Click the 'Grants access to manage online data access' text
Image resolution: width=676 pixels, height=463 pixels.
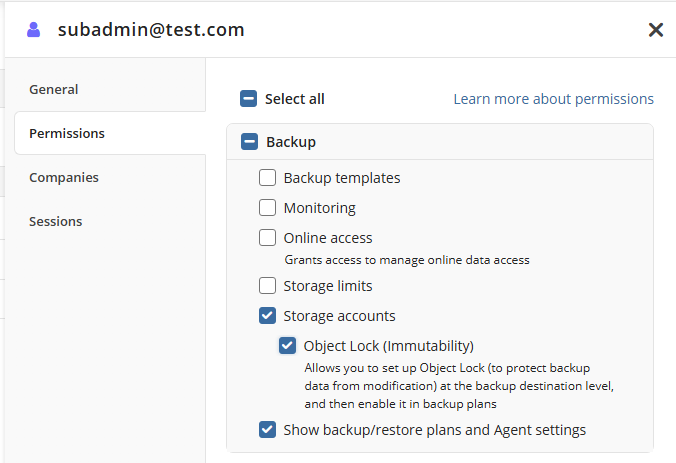point(407,260)
